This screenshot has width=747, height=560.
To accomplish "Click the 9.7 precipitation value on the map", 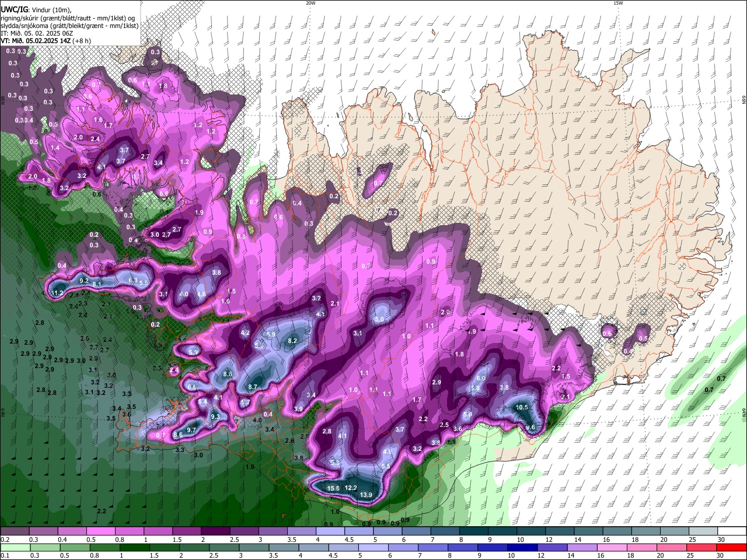I will click(191, 430).
